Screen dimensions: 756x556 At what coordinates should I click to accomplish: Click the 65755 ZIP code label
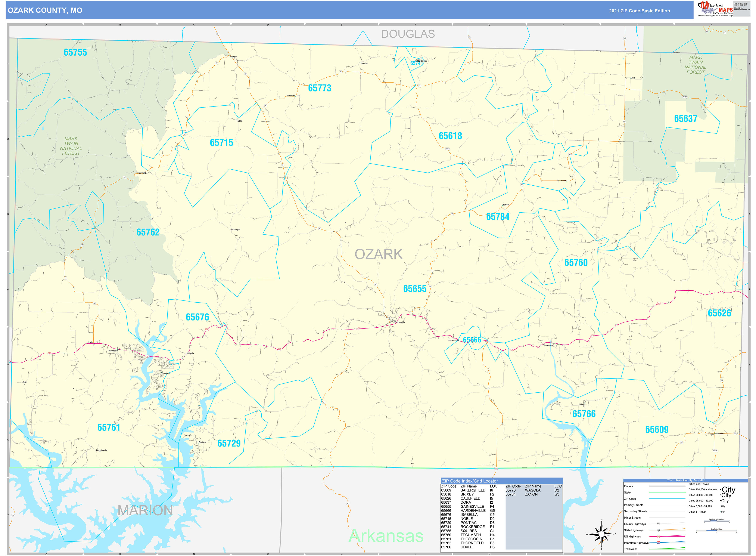click(76, 53)
